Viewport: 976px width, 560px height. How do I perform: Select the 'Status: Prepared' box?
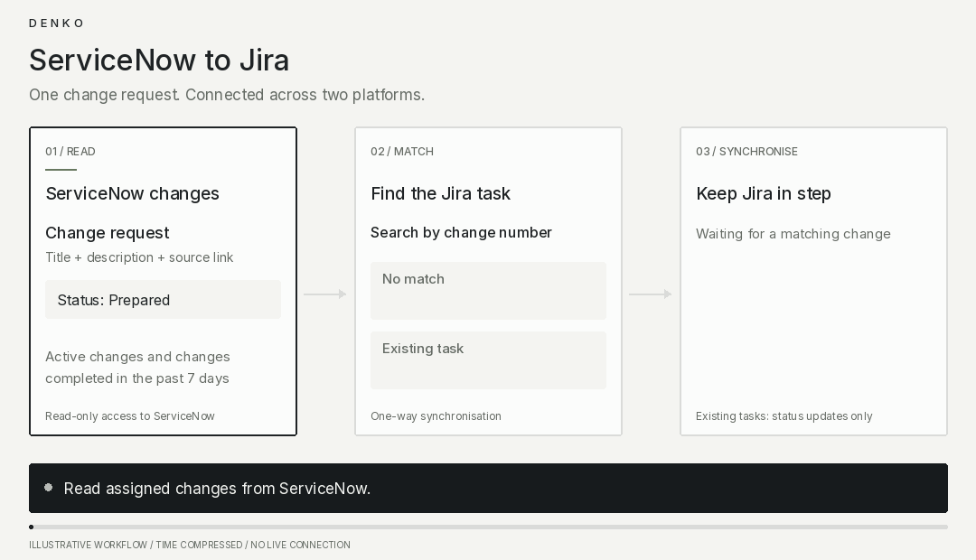click(x=163, y=299)
